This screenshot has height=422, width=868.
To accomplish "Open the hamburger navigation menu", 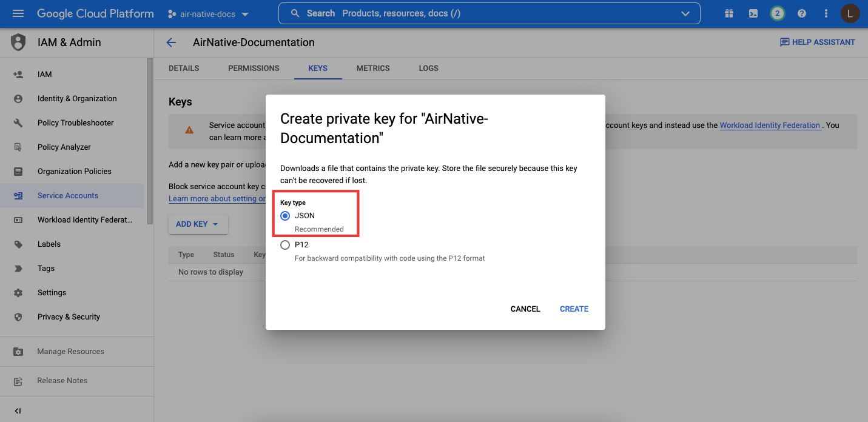I will coord(18,13).
